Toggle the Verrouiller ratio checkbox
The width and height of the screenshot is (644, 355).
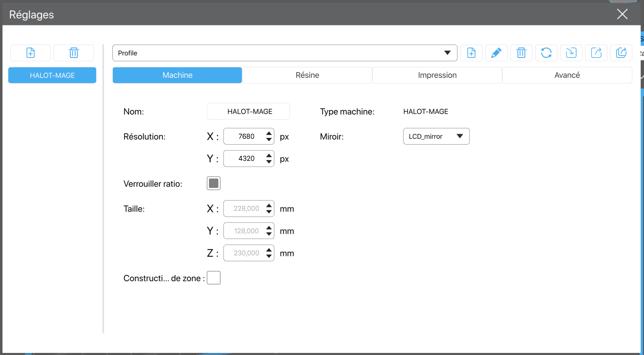click(214, 183)
